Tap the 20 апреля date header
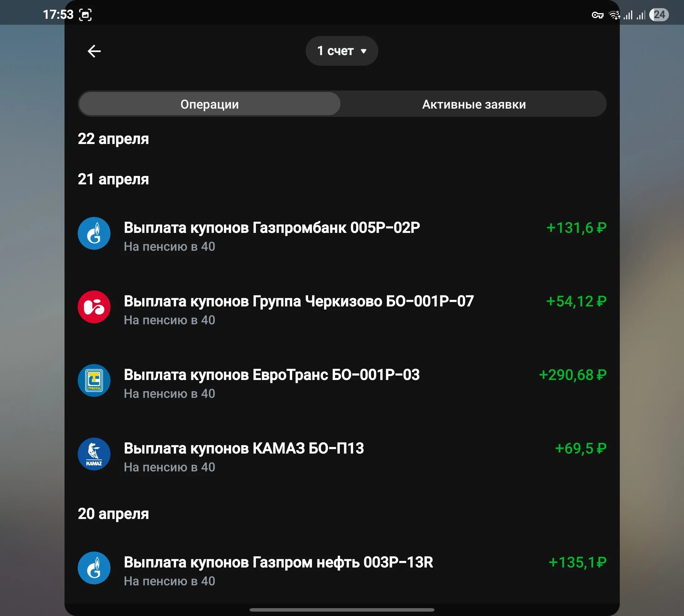The height and width of the screenshot is (616, 684). pyautogui.click(x=113, y=514)
